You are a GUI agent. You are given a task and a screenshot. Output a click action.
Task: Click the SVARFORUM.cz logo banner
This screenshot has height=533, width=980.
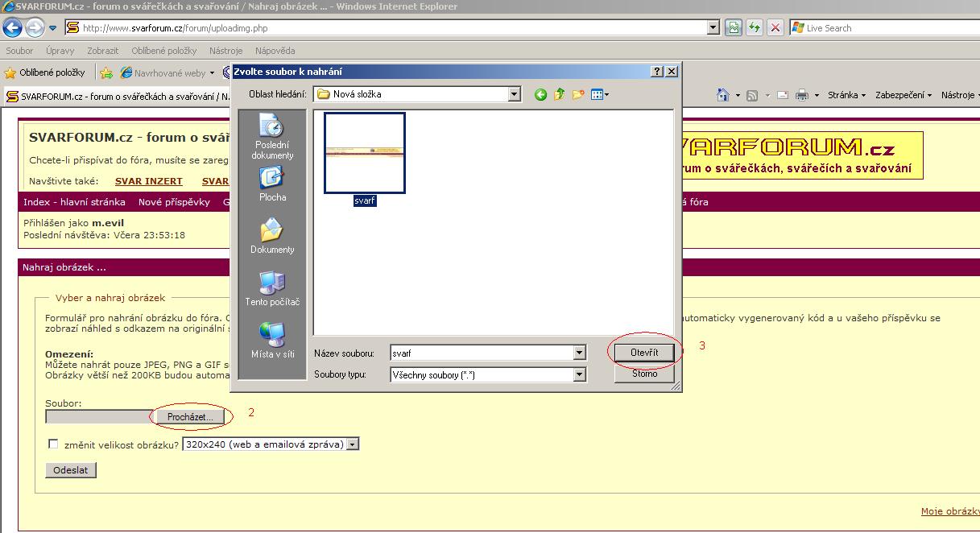pos(802,155)
